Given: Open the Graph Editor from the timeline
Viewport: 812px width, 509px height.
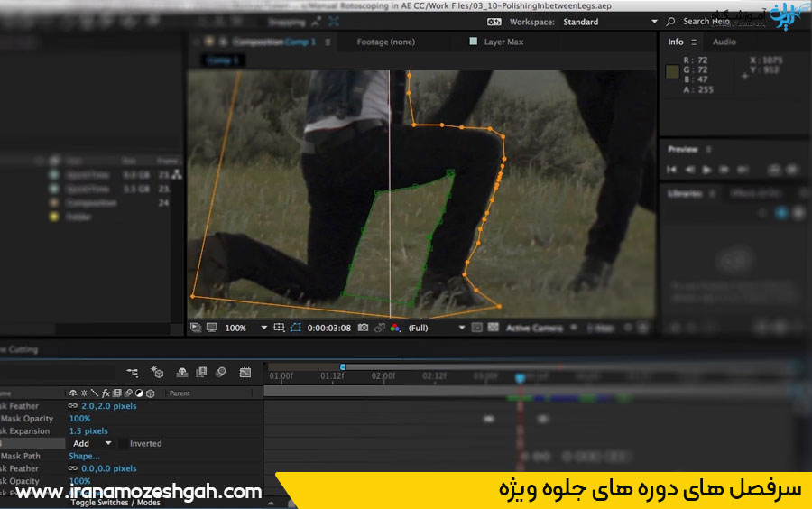Looking at the screenshot, I should 245,372.
